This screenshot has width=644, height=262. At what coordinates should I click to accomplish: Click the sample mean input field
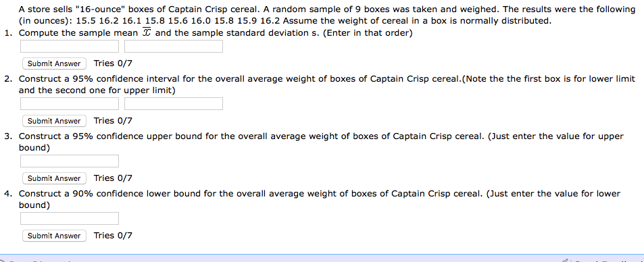pos(70,47)
